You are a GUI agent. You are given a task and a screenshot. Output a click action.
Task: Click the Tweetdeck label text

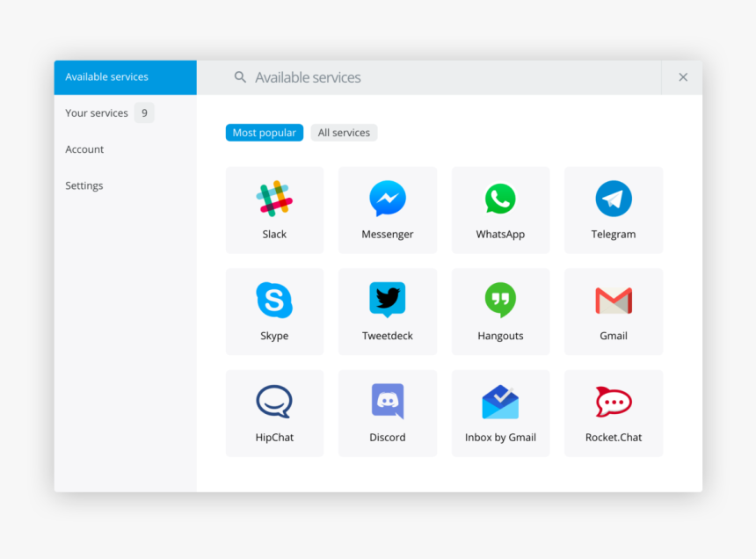pyautogui.click(x=388, y=336)
